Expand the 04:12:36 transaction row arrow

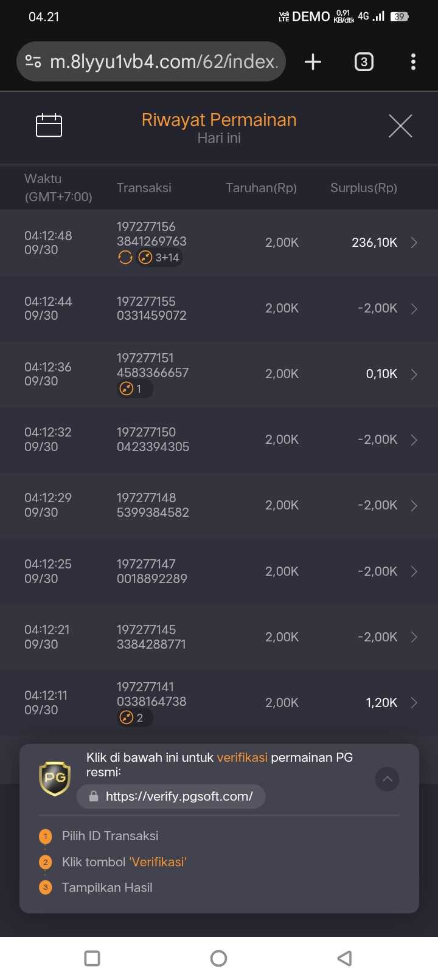[414, 374]
